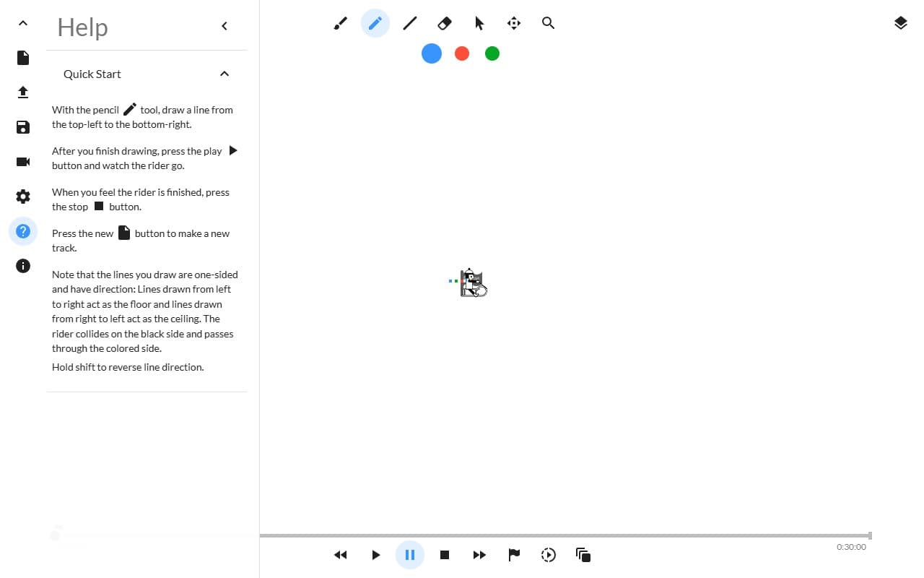The width and height of the screenshot is (924, 578).
Task: Set a flag with the flag icon
Action: click(514, 555)
